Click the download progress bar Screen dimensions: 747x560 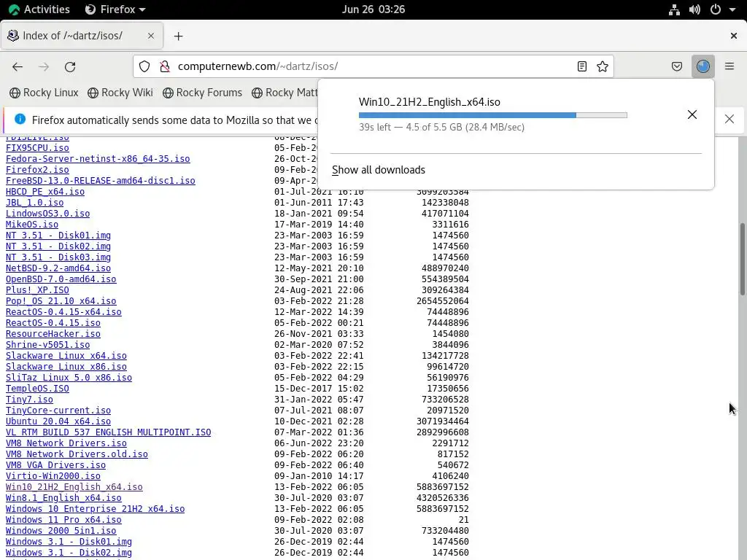tap(492, 115)
